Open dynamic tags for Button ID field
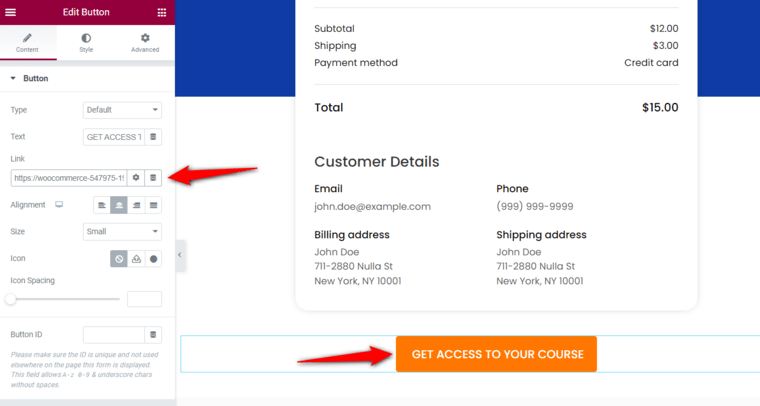Viewport: 760px width, 406px height. pos(153,334)
